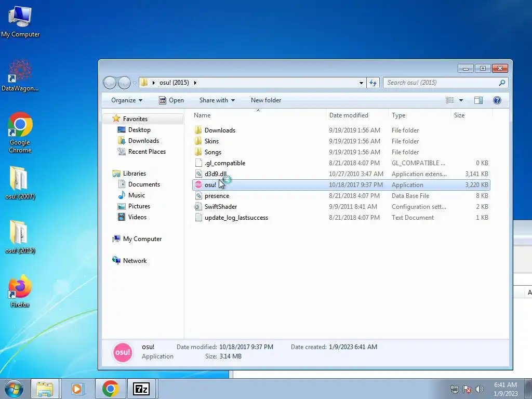Open the Windows Start orb
532x399 pixels.
[x=14, y=389]
